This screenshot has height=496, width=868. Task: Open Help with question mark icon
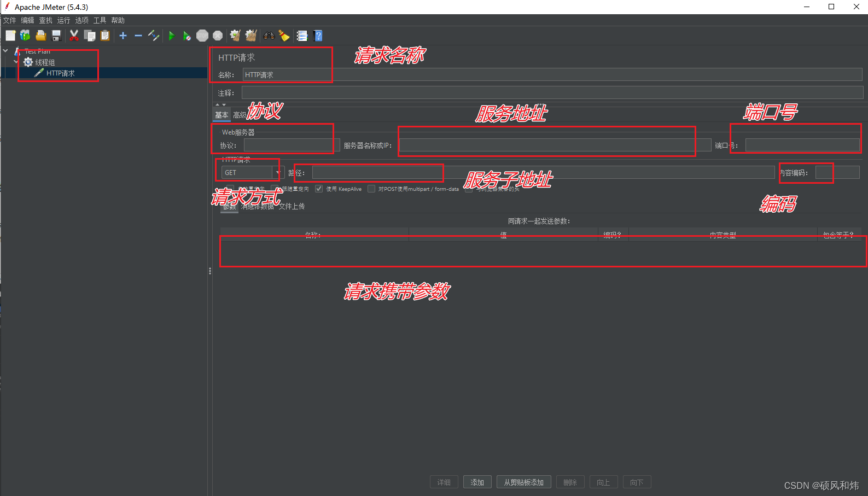318,36
